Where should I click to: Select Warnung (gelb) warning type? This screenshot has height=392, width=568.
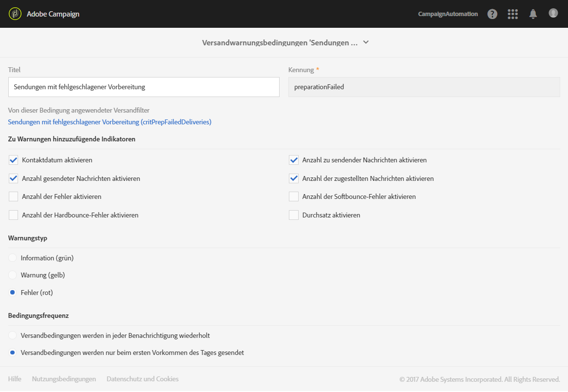click(x=13, y=275)
